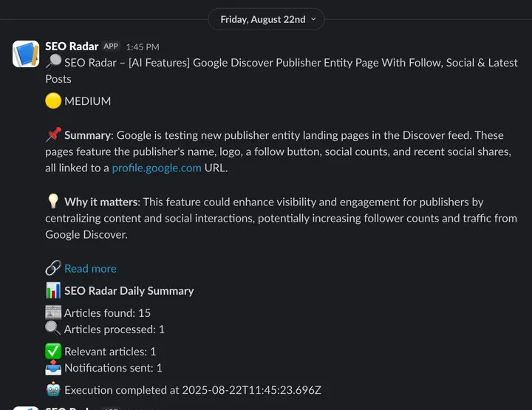Image resolution: width=532 pixels, height=410 pixels.
Task: Click the robot emoji by Execution completed
Action: (x=53, y=389)
